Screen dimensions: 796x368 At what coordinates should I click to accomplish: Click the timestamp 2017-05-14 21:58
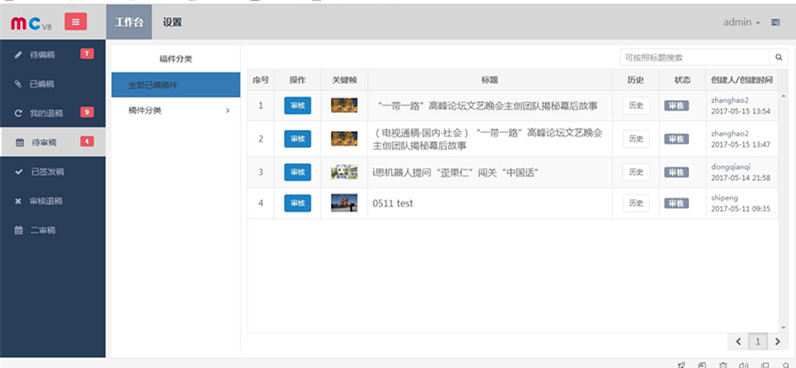pos(741,178)
